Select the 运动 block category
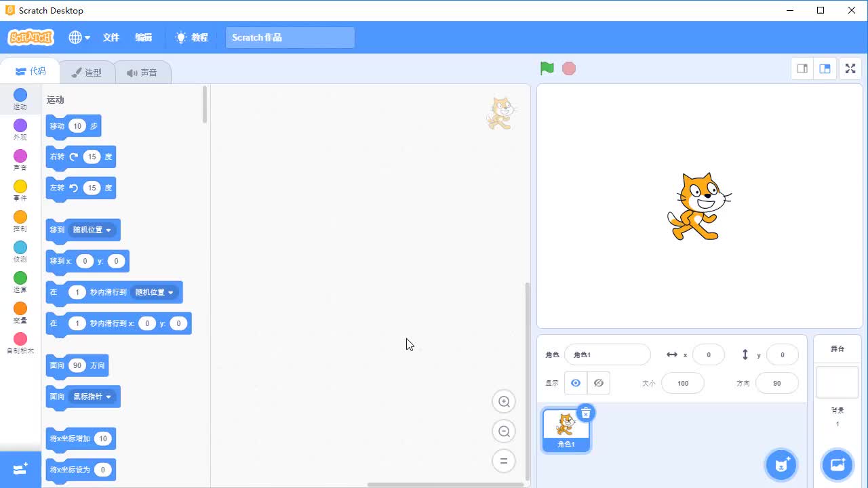The height and width of the screenshot is (488, 868). (20, 99)
